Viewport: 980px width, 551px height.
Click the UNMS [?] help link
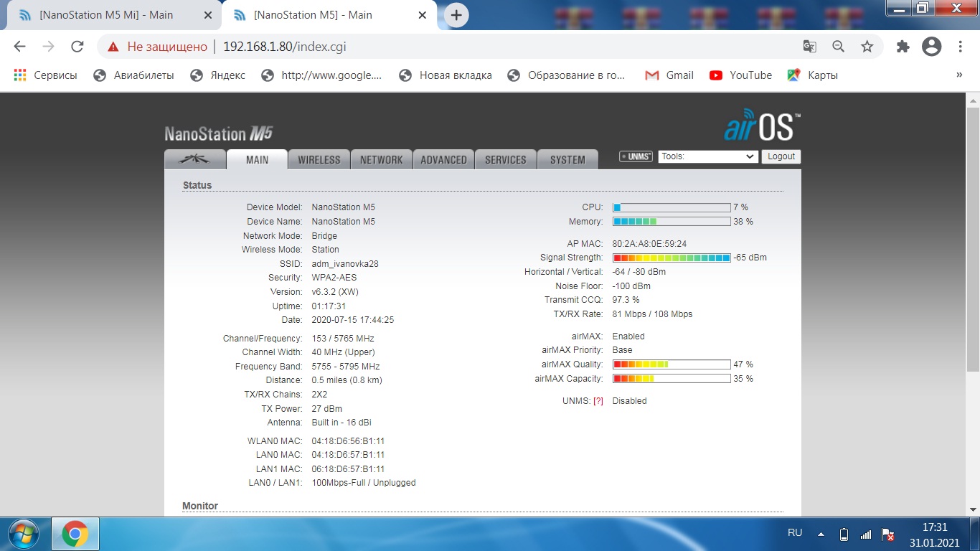pyautogui.click(x=598, y=401)
